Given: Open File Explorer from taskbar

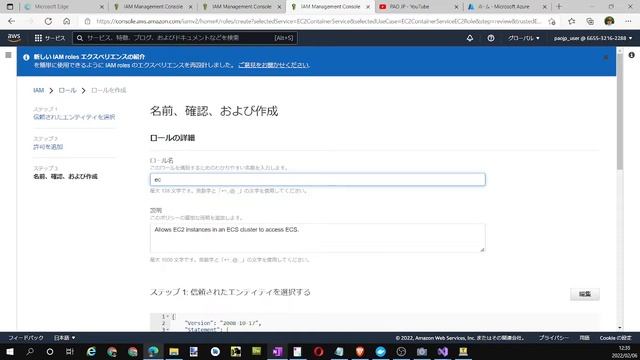Looking at the screenshot, I should [174, 351].
